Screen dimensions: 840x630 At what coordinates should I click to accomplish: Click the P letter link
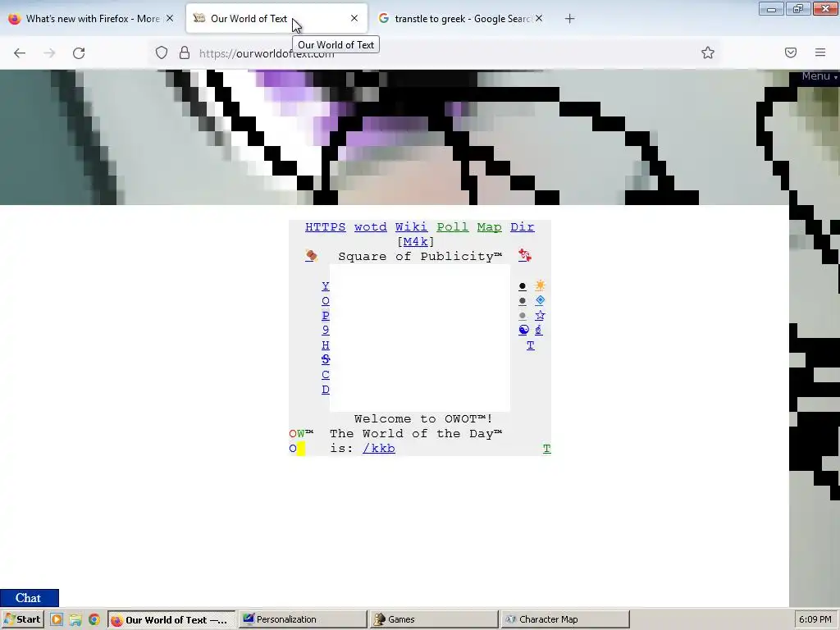pyautogui.click(x=325, y=316)
